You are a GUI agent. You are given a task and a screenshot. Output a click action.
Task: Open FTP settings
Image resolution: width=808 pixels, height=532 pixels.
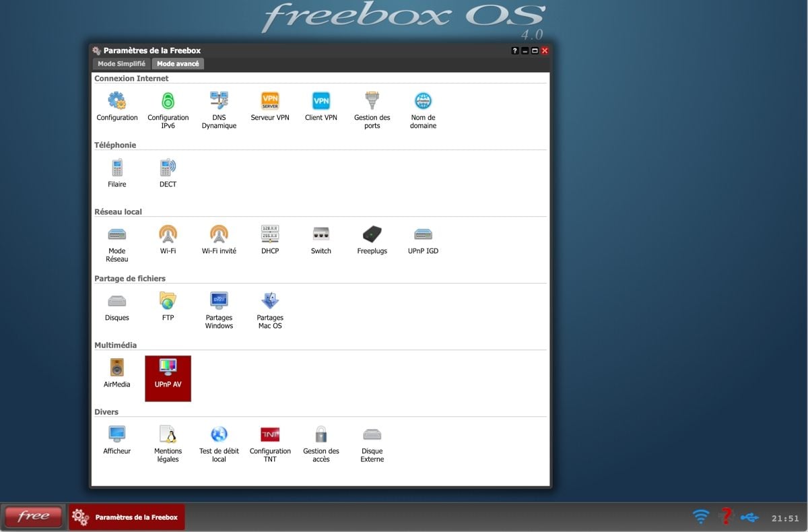tap(168, 307)
